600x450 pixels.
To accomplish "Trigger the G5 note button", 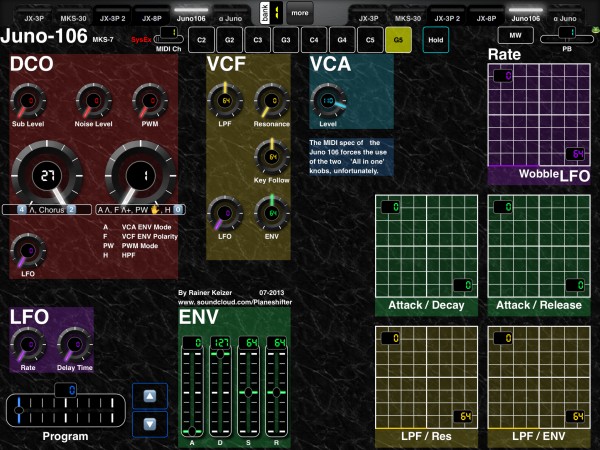I will click(398, 40).
